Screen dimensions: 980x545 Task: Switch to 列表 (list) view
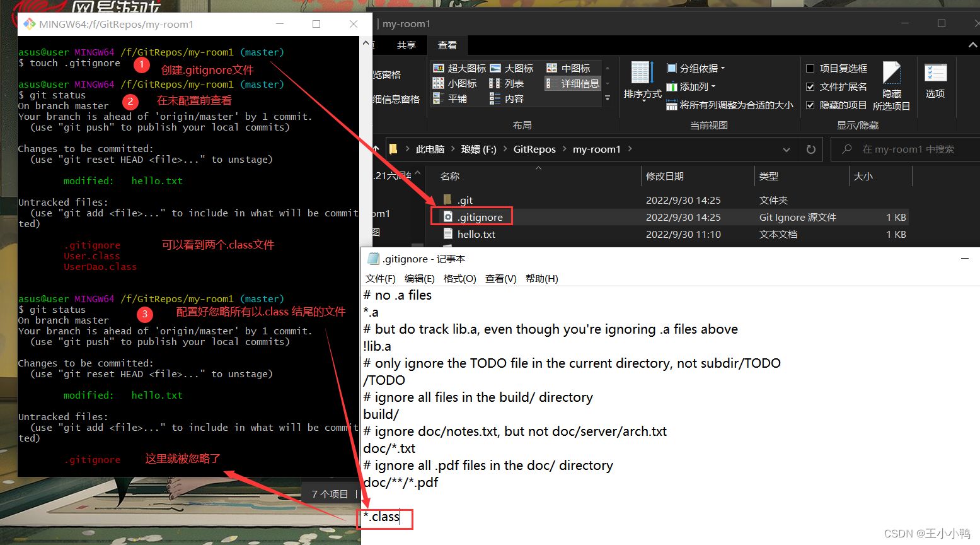514,83
